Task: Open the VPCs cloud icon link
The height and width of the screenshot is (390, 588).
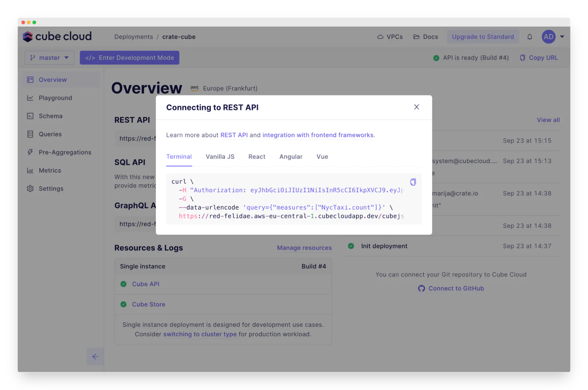Action: [390, 37]
